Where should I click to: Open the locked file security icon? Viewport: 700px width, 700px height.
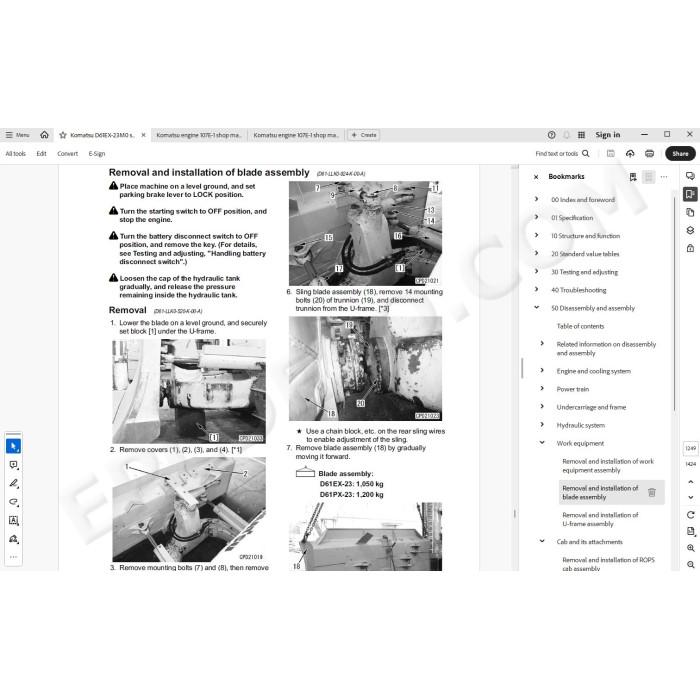[690, 248]
